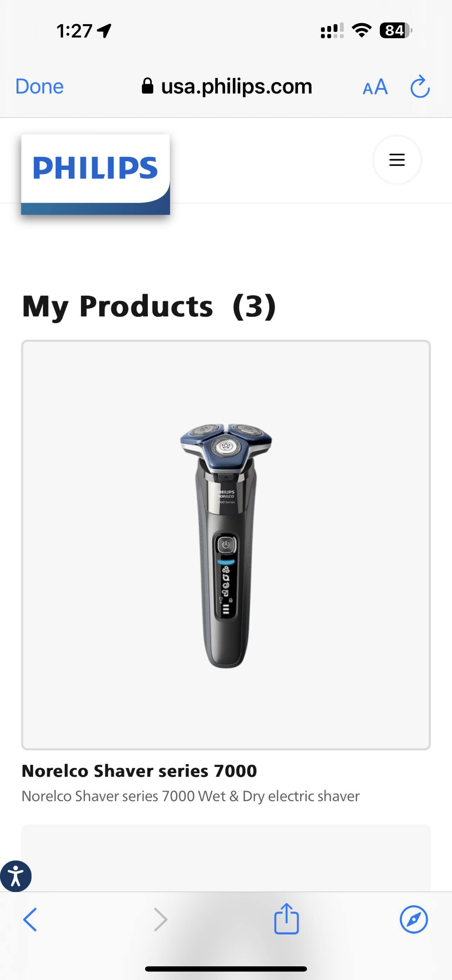Open the accessibility options icon

click(16, 876)
